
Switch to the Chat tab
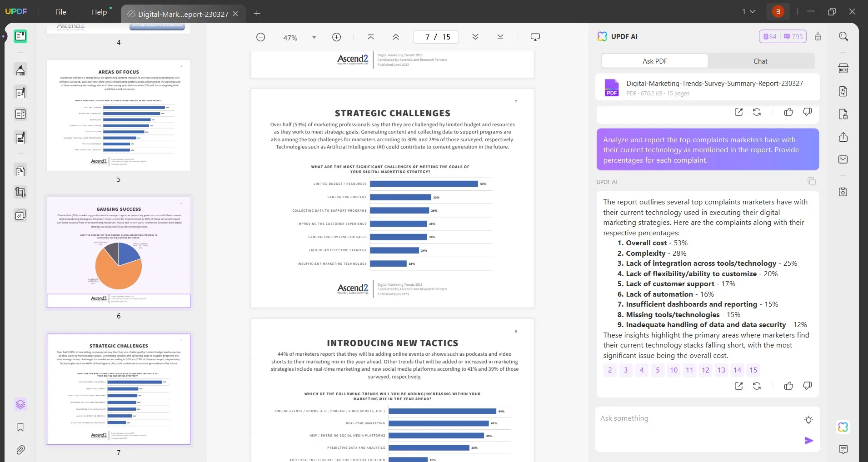click(760, 61)
